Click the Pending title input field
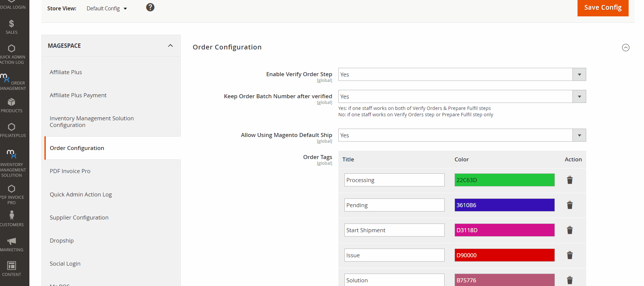The height and width of the screenshot is (286, 644). point(394,205)
